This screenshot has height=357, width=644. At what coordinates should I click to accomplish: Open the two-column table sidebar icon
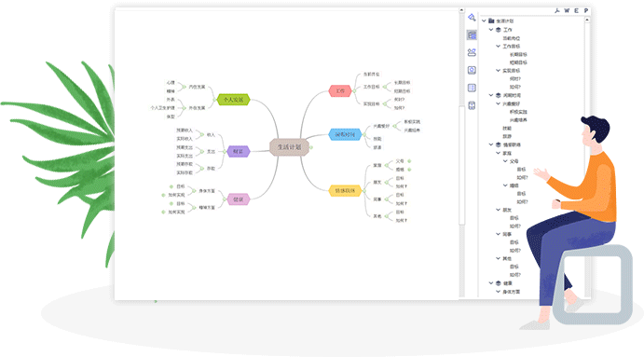coord(472,88)
